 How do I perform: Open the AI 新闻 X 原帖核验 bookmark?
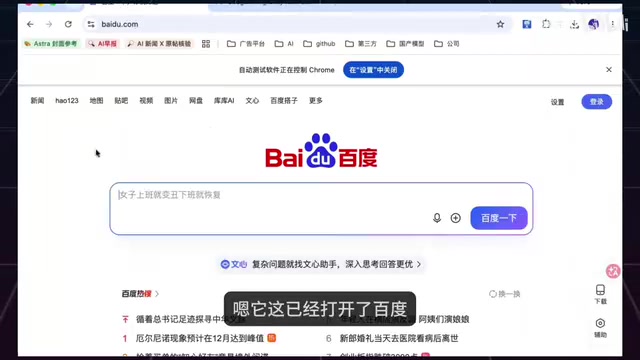[159, 44]
